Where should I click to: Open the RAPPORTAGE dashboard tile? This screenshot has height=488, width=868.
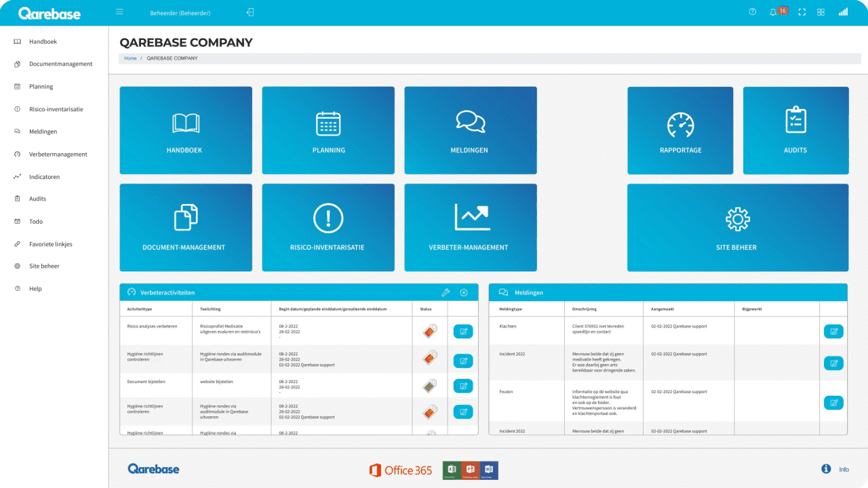pos(680,130)
